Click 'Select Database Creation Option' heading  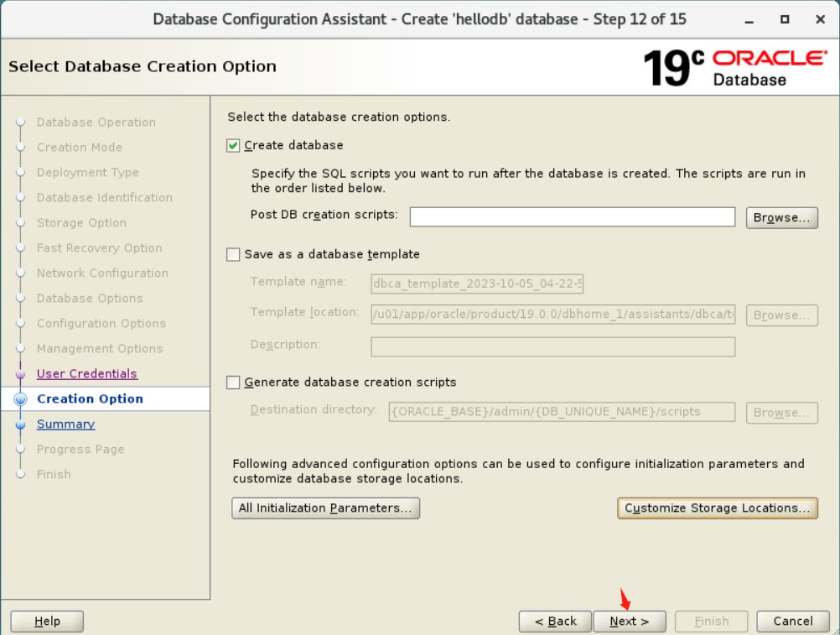coord(143,66)
